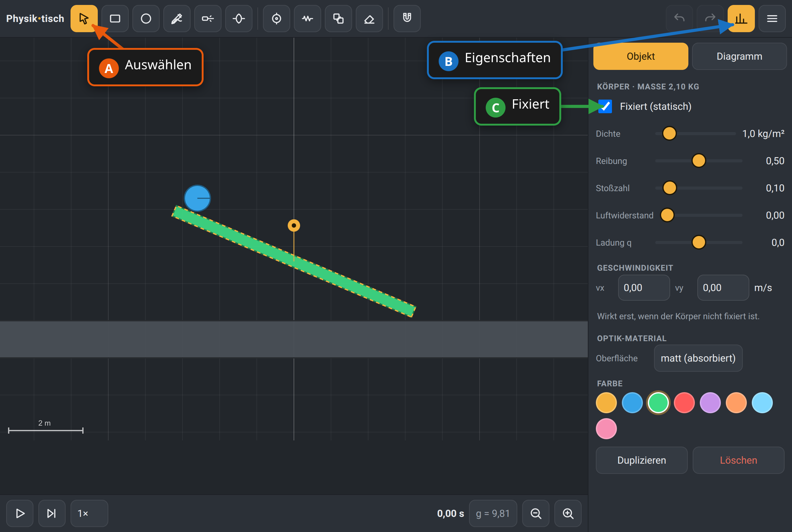Click the Stoßzahl slider handle

669,188
